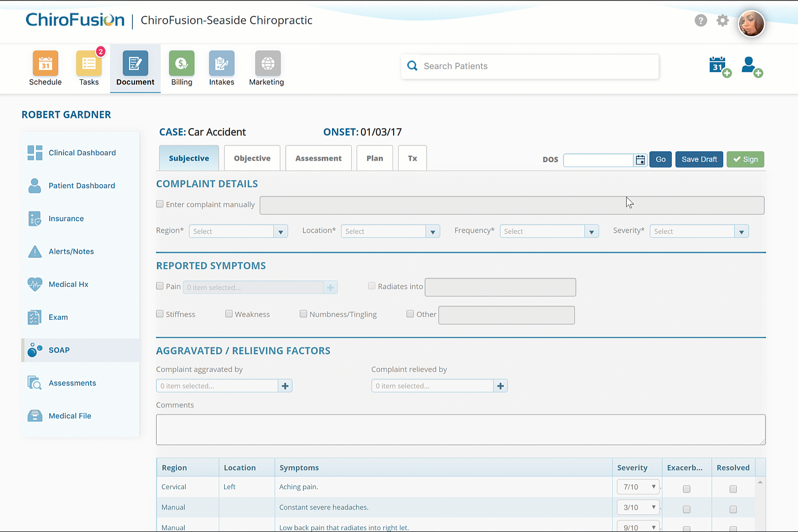This screenshot has height=532, width=798.
Task: Open the Medical Hx link
Action: tap(68, 284)
